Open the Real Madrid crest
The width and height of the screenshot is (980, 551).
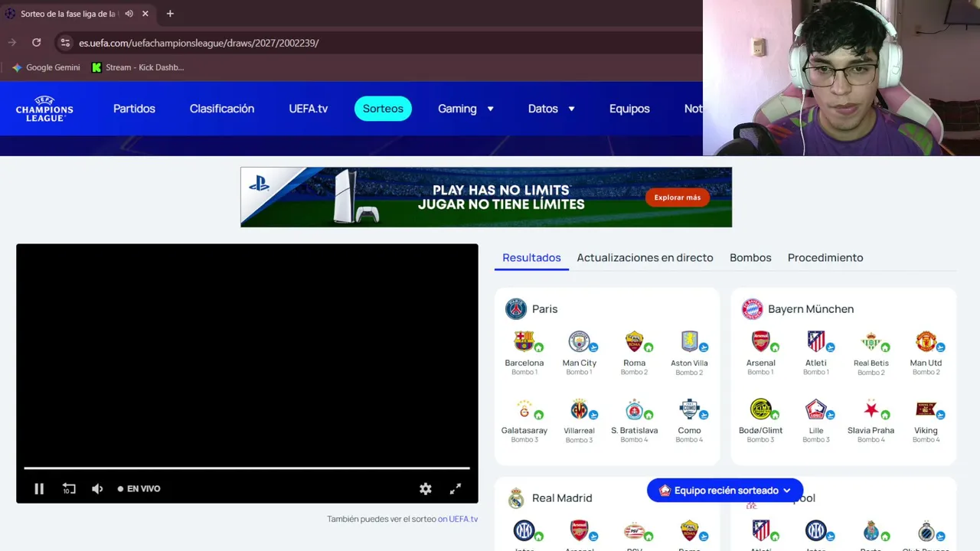pos(516,498)
